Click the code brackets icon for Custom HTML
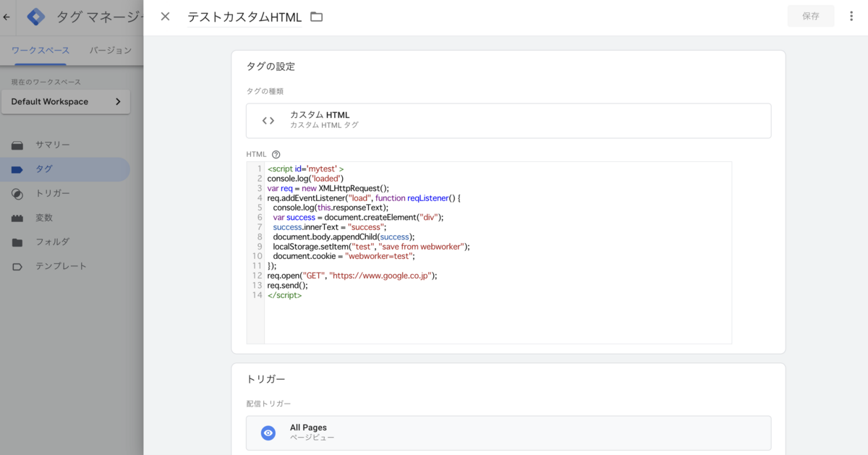Image resolution: width=868 pixels, height=455 pixels. (x=268, y=121)
